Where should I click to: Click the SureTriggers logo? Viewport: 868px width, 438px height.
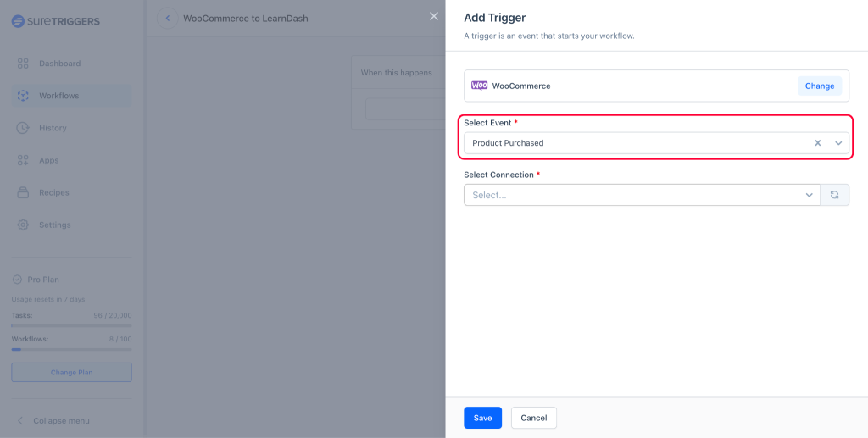click(x=55, y=21)
